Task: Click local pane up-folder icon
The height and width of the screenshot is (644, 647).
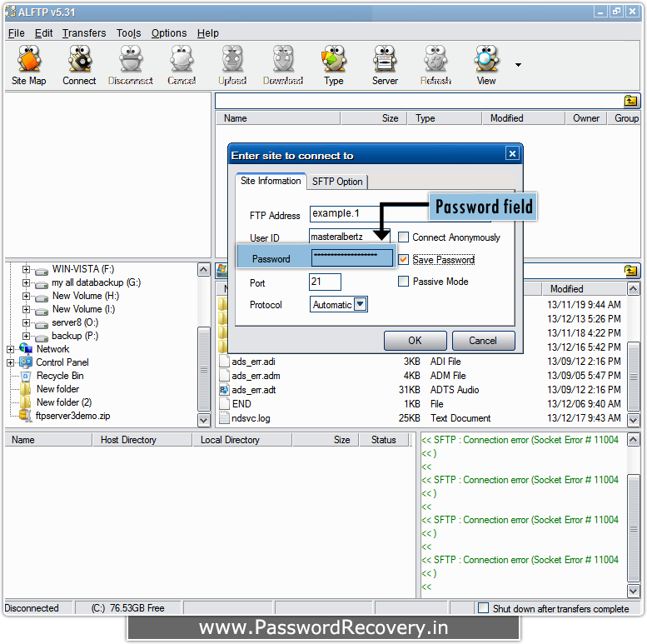Action: pos(630,271)
